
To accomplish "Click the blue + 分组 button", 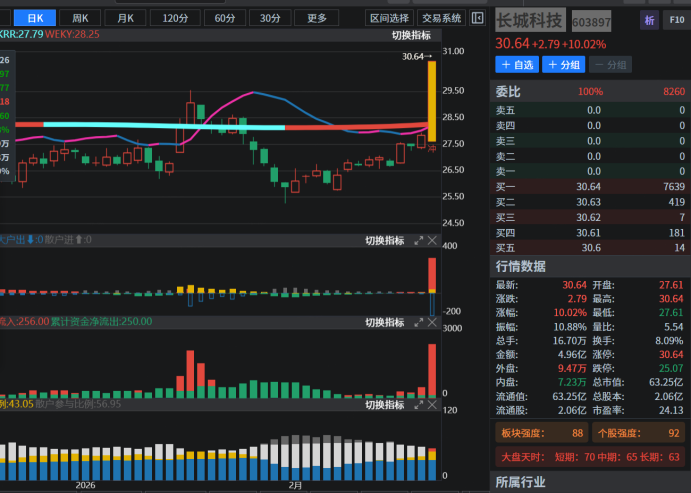I will (563, 65).
